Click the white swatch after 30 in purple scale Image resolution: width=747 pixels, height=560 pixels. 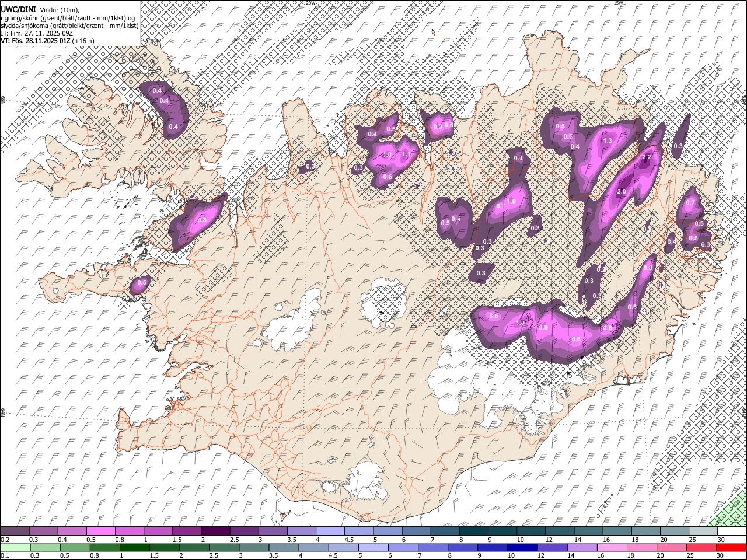(732, 531)
